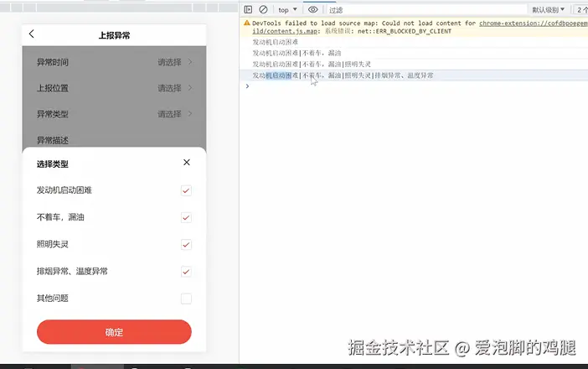Go back using the header arrow
The height and width of the screenshot is (369, 588).
coord(32,34)
